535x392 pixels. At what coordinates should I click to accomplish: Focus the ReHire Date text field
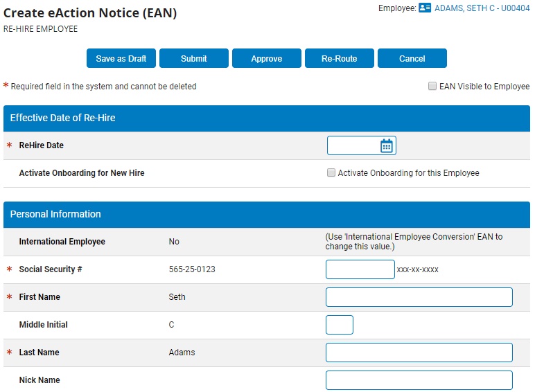[x=353, y=145]
